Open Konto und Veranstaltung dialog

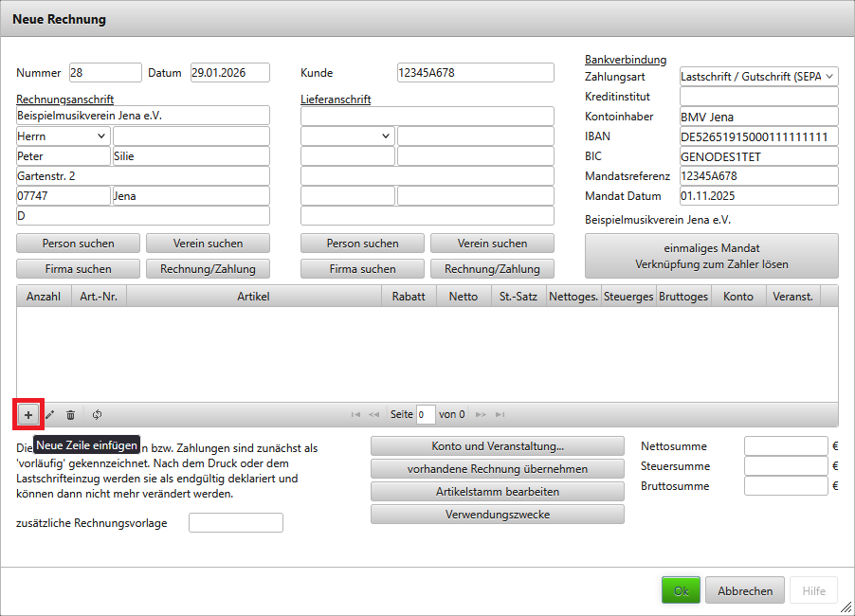point(497,446)
